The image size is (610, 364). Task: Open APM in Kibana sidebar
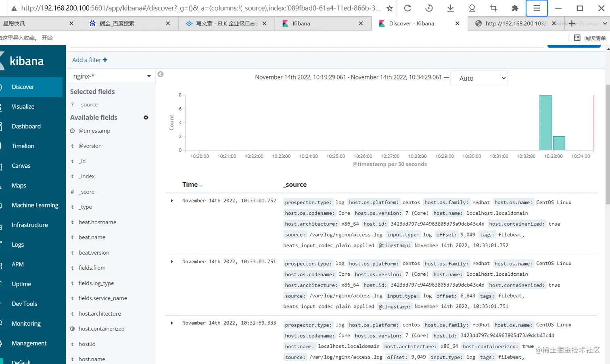pyautogui.click(x=18, y=264)
